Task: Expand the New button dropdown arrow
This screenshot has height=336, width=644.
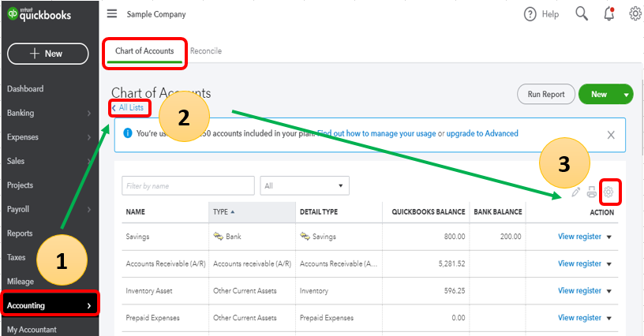Action: (x=627, y=95)
